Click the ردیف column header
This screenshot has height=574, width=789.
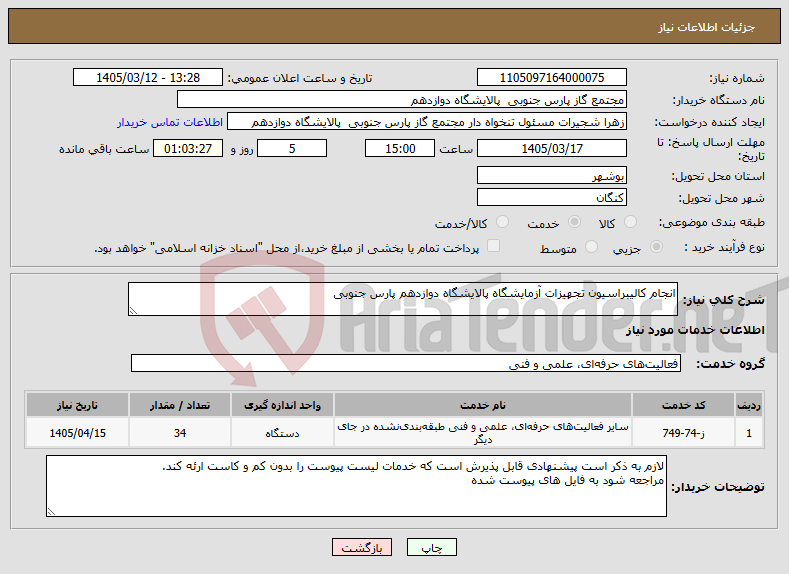[x=749, y=405]
